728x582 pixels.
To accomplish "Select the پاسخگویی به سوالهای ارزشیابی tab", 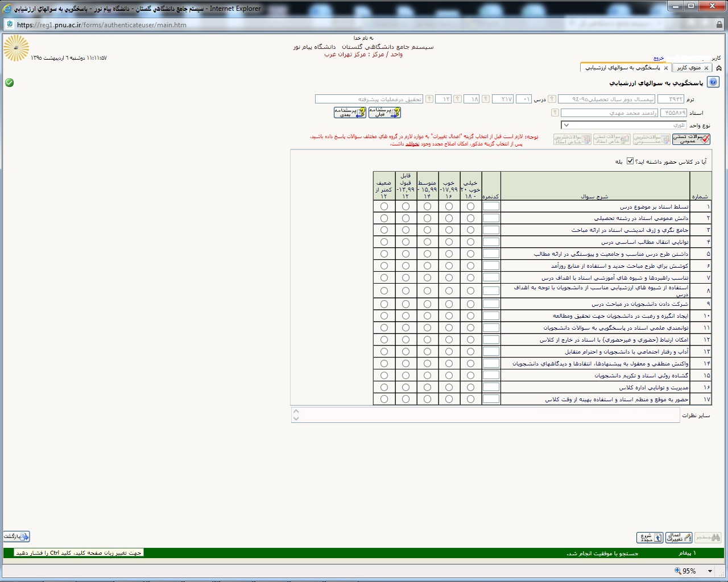I will pyautogui.click(x=623, y=68).
